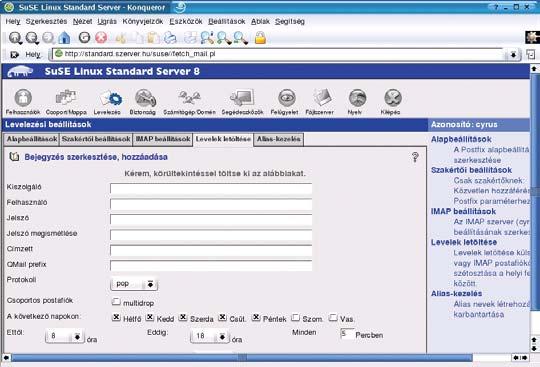This screenshot has height=367, width=540.
Task: Switch to IMAP beállítások tab
Action: pos(163,139)
